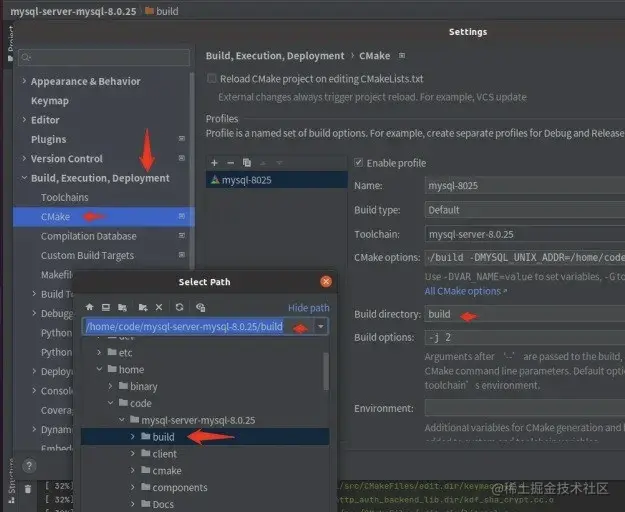Create a new folder in Select Path toolbar
The height and width of the screenshot is (512, 625).
[143, 307]
